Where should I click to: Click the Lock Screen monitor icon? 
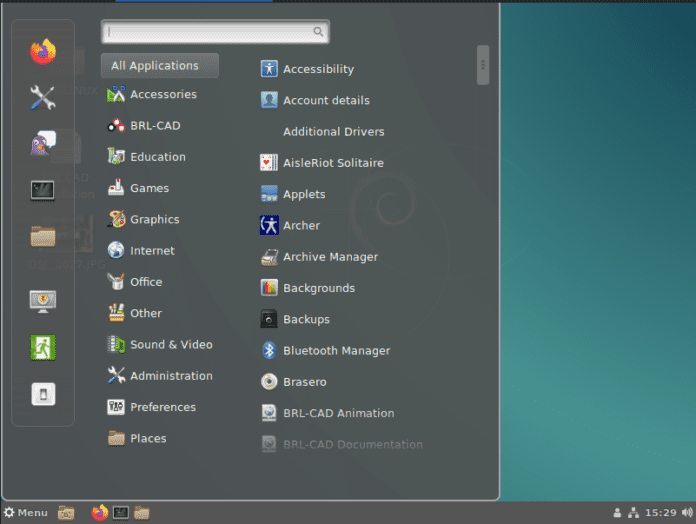coord(43,301)
